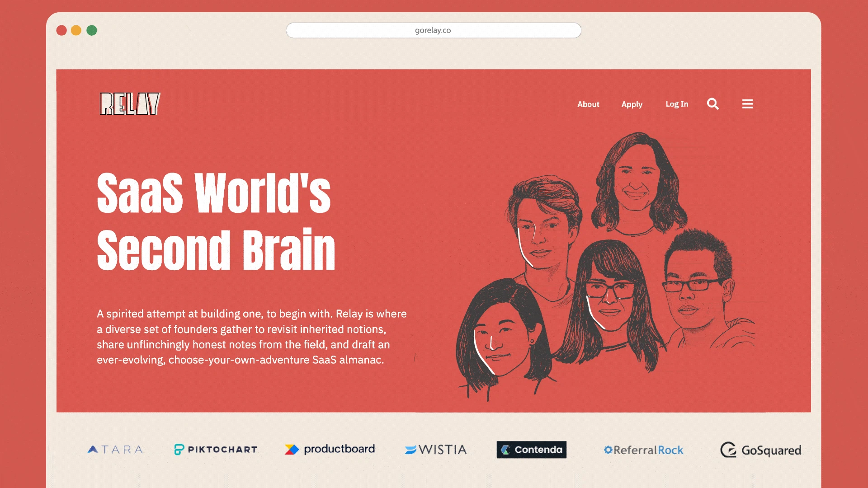Click the Wistia logo
The width and height of the screenshot is (868, 488).
pyautogui.click(x=435, y=450)
